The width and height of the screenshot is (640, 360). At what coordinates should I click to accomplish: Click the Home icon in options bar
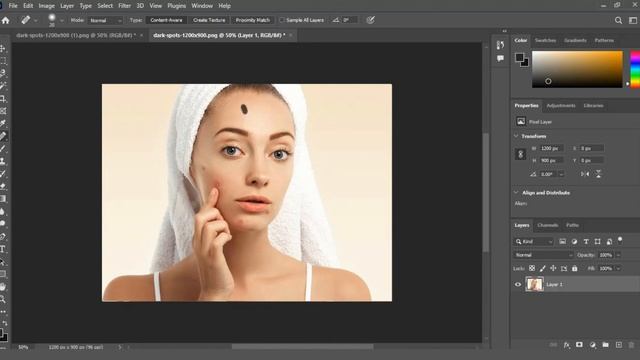(x=6, y=20)
